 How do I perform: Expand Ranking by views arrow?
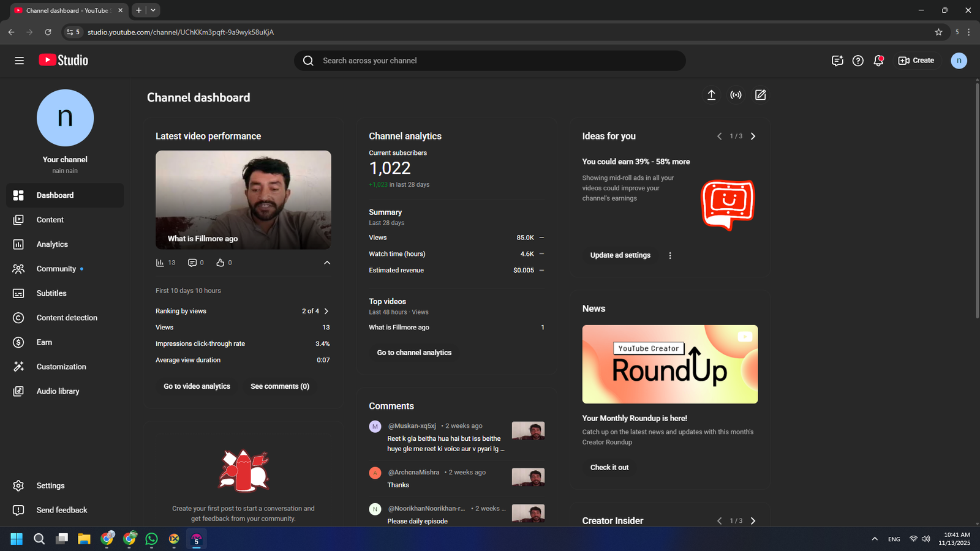pos(326,311)
